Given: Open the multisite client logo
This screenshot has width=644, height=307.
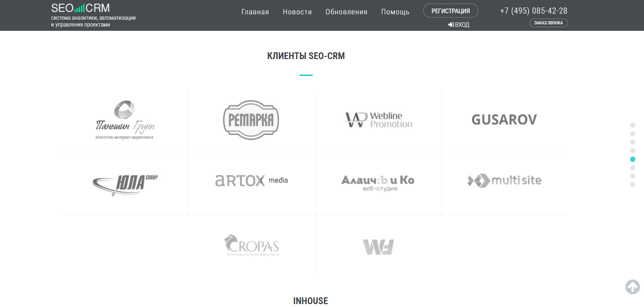Looking at the screenshot, I should 504,181.
